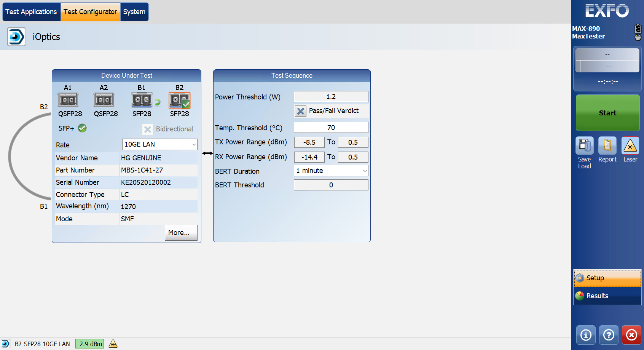Image resolution: width=644 pixels, height=350 pixels.
Task: Click the SFP+ green check status icon
Action: point(82,128)
